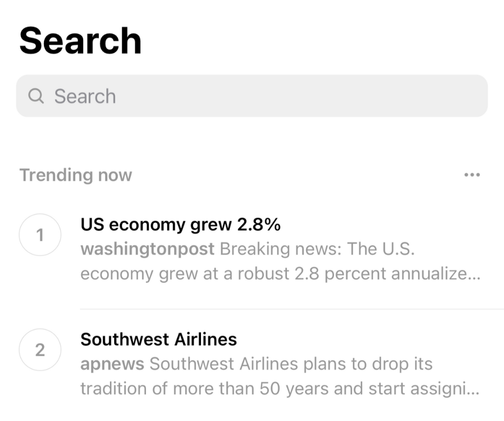Click the rank indicator for the top trend
Image resolution: width=504 pixels, height=421 pixels.
[x=40, y=235]
